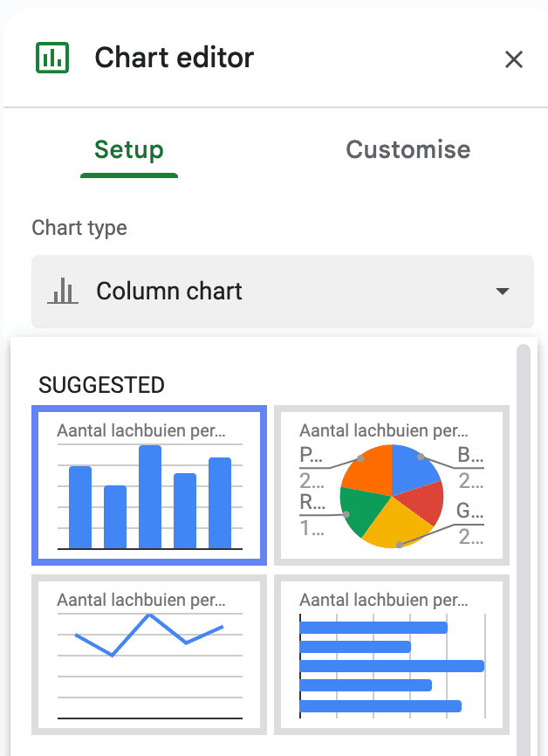548x756 pixels.
Task: Close the Chart editor panel
Action: coord(514,59)
